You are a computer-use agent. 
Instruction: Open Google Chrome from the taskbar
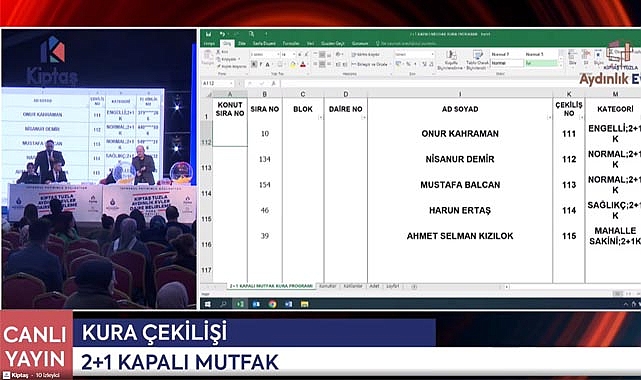(x=273, y=304)
